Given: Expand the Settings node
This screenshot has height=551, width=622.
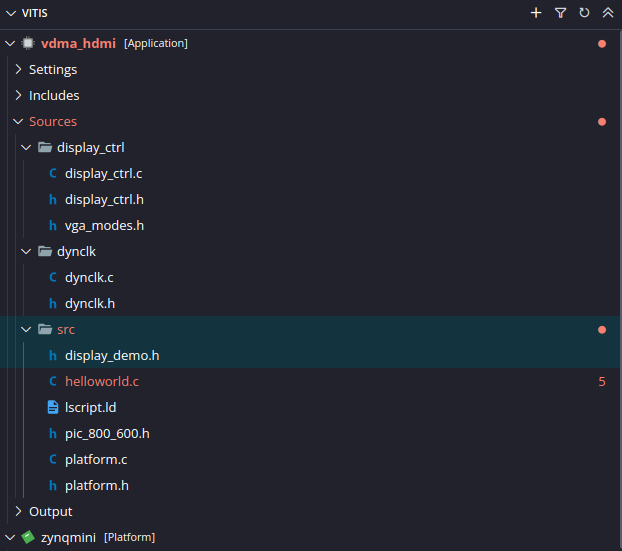Looking at the screenshot, I should tap(18, 70).
